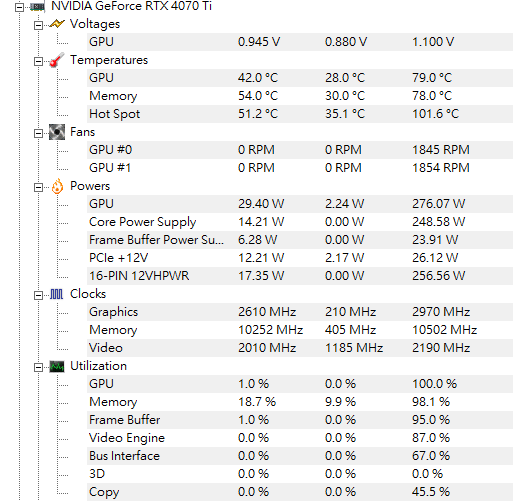Select the 16-PIN 12VHPWR power row
The image size is (513, 501).
click(300, 276)
